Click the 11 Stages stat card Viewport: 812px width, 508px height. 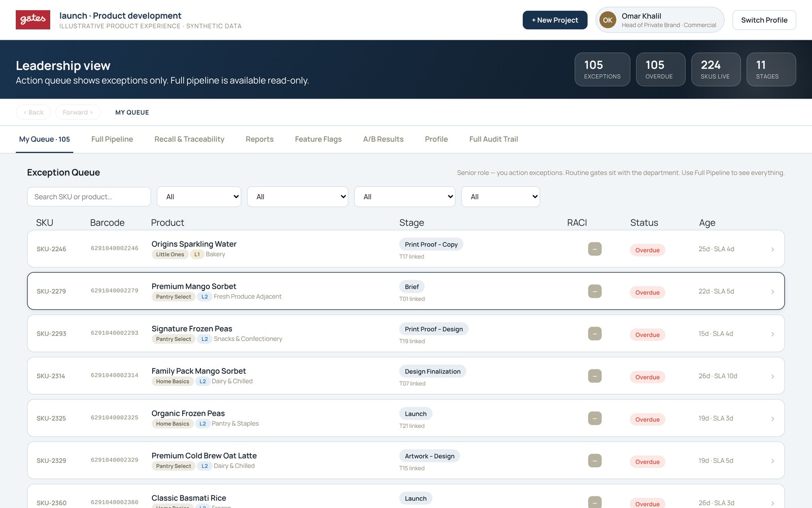click(x=771, y=70)
